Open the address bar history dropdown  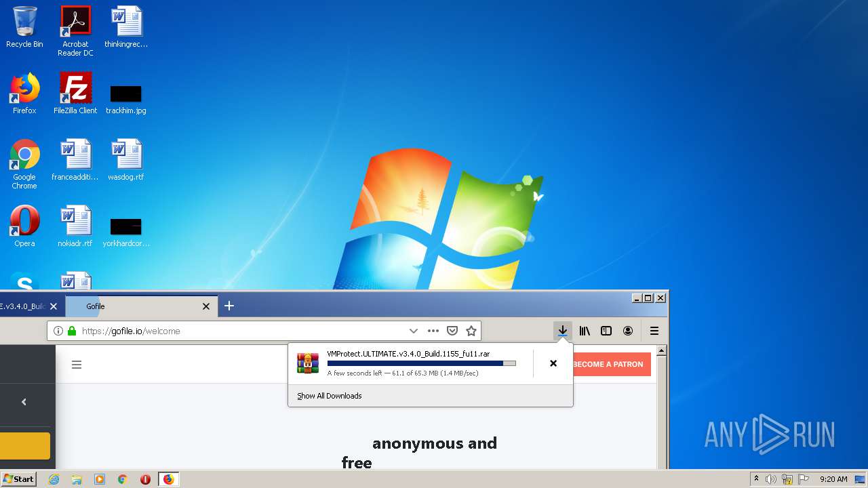(414, 331)
